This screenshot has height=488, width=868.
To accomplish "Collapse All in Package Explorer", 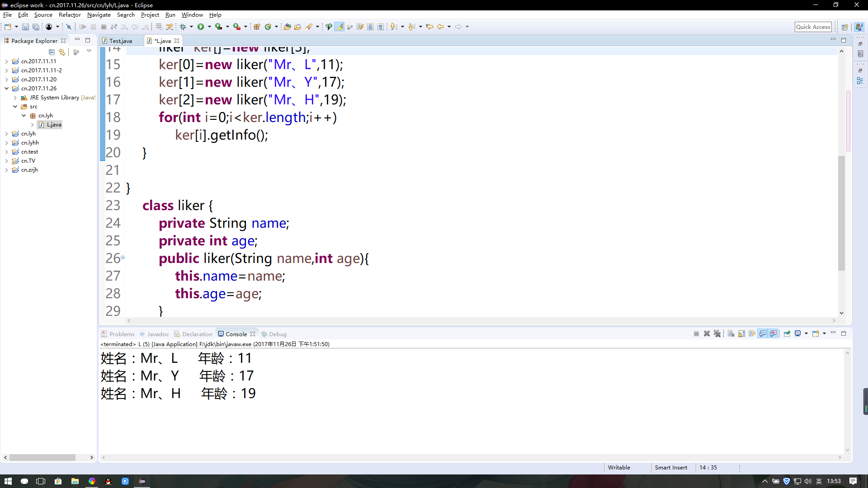I will coord(52,52).
